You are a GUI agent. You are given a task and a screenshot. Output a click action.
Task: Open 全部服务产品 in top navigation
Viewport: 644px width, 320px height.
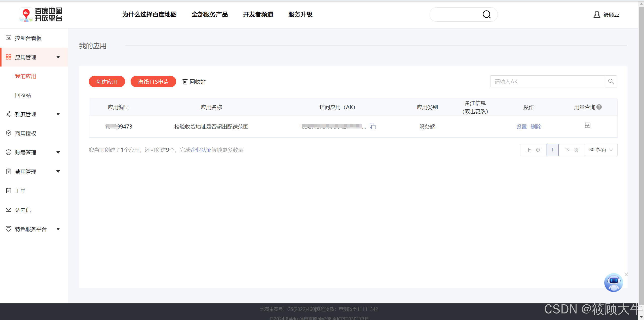[x=210, y=15]
